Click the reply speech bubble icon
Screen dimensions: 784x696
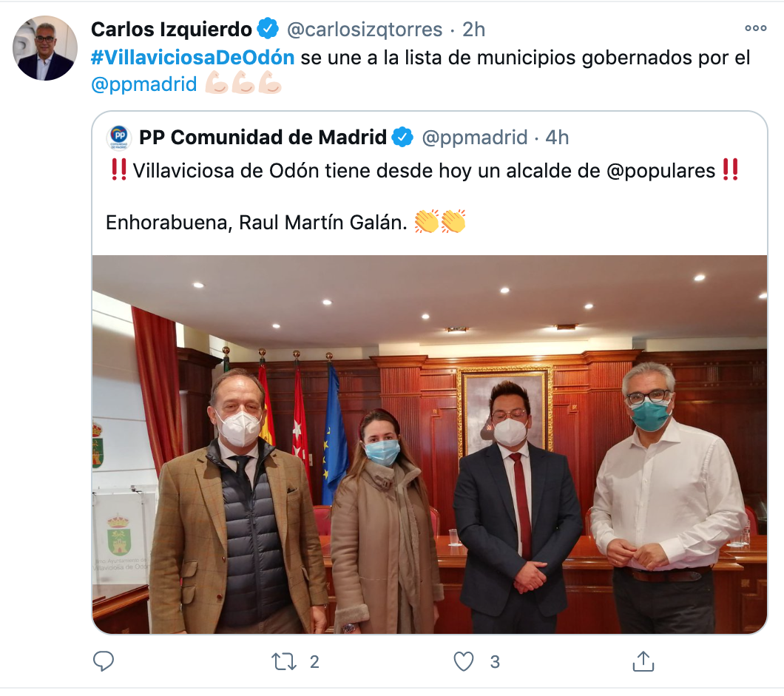(104, 661)
